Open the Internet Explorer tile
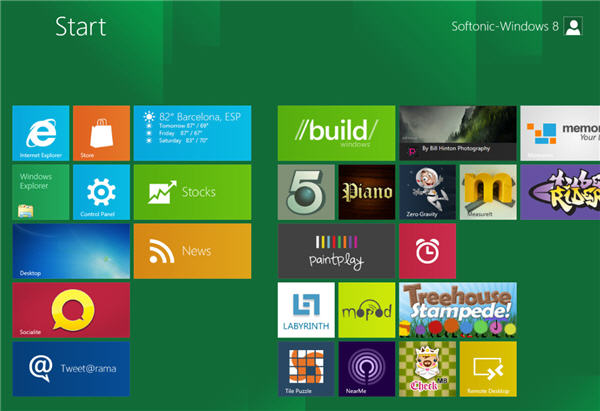The height and width of the screenshot is (411, 600). 41,133
